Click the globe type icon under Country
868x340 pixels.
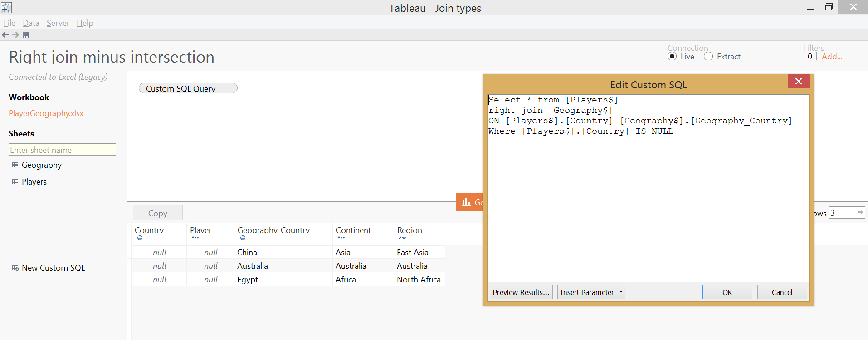point(140,238)
